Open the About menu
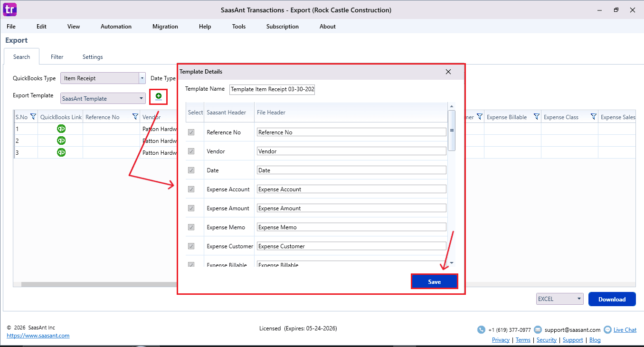Image resolution: width=644 pixels, height=347 pixels. click(328, 27)
